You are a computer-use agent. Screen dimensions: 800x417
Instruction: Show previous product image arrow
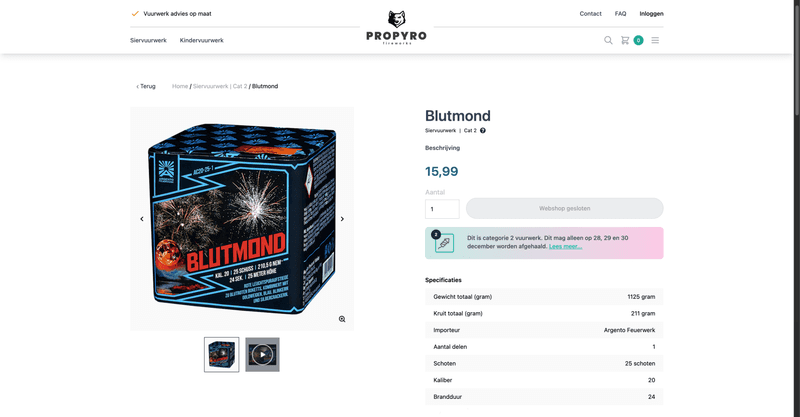coord(142,219)
